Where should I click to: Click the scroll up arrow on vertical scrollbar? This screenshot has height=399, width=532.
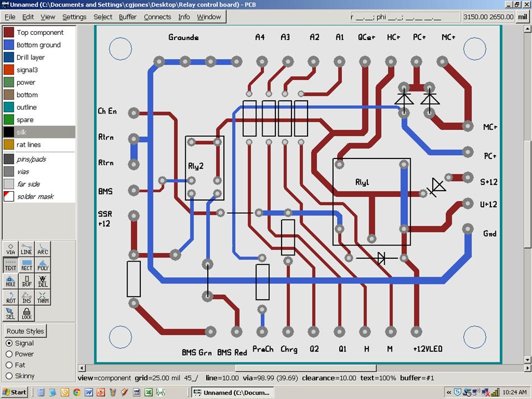coord(528,29)
